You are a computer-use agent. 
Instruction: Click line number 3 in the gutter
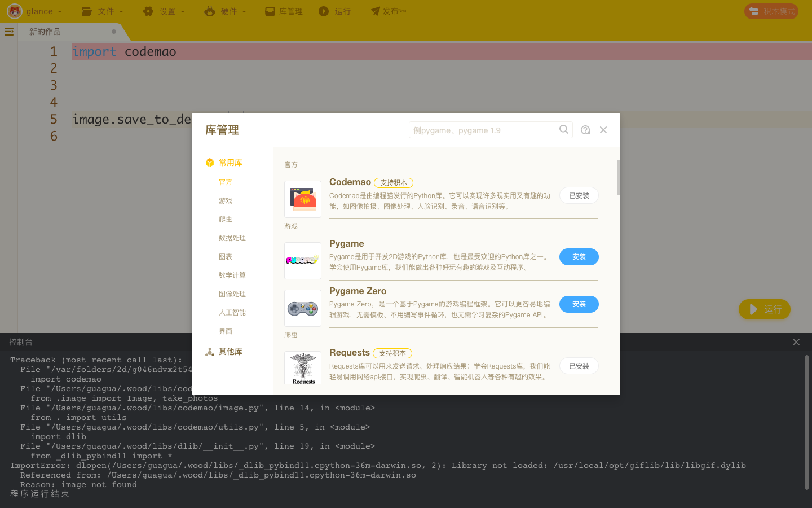coord(54,85)
